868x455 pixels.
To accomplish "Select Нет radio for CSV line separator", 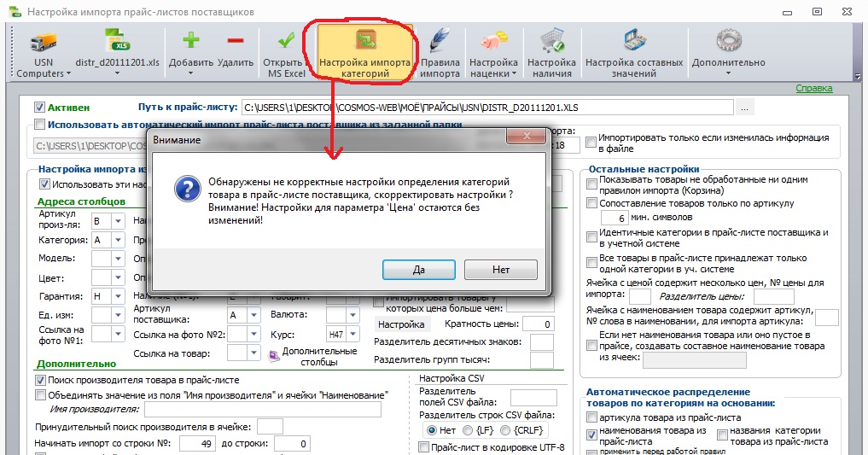I will pos(432,430).
